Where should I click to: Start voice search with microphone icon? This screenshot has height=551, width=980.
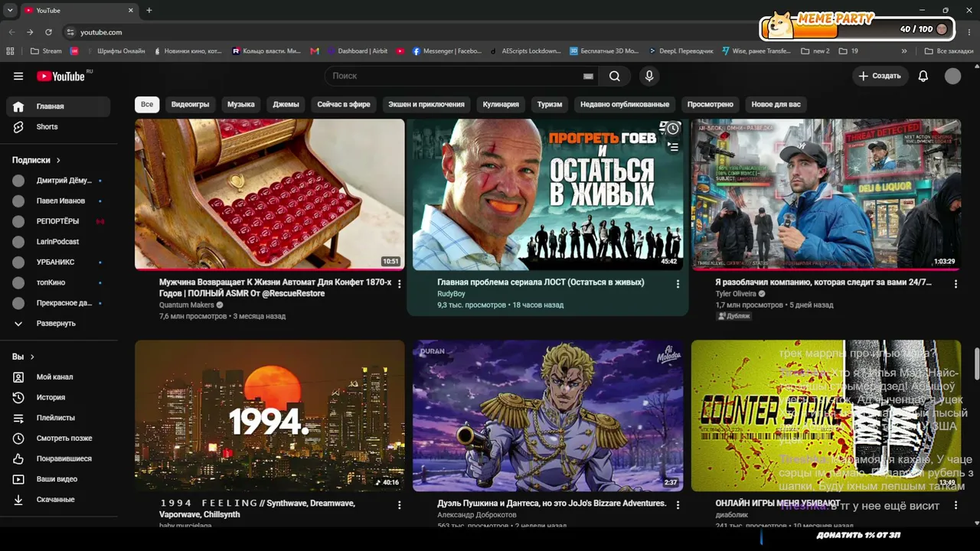649,76
